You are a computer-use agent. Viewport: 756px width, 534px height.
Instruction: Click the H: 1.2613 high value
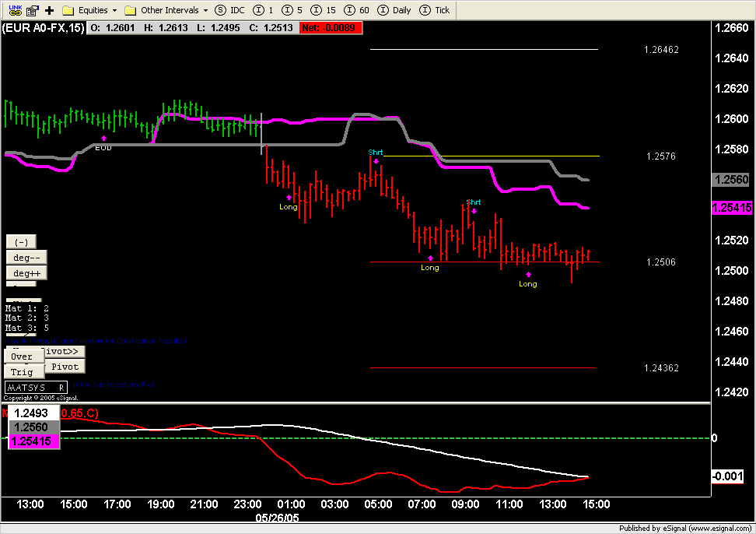[166, 28]
